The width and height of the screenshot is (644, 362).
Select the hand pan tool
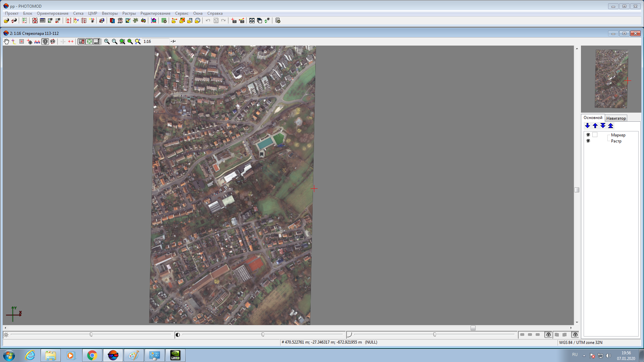pyautogui.click(x=6, y=42)
